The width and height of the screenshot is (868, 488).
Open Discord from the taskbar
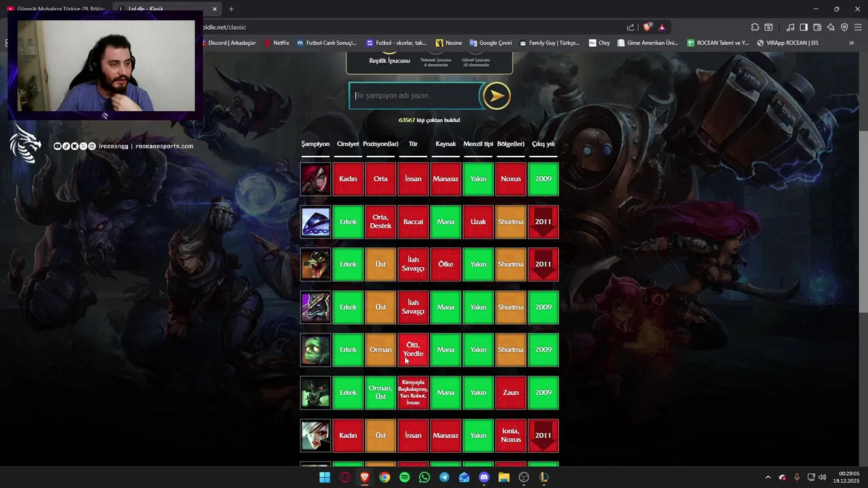pyautogui.click(x=484, y=477)
